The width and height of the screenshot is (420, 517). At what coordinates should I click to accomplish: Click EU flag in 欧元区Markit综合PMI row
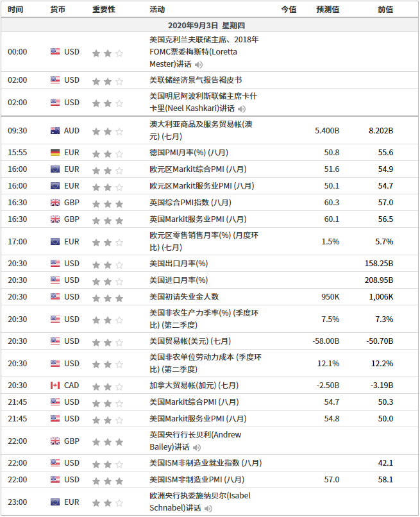55,169
